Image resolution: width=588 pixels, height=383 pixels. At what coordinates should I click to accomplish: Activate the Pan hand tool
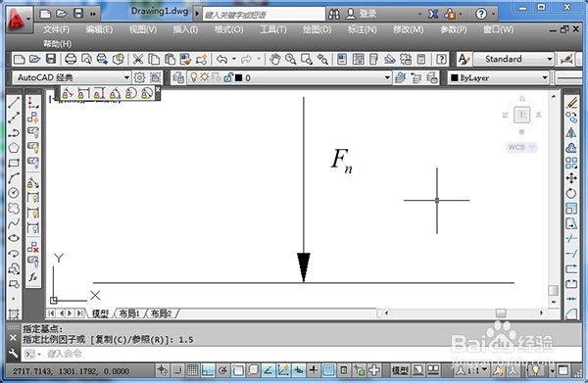[x=274, y=59]
